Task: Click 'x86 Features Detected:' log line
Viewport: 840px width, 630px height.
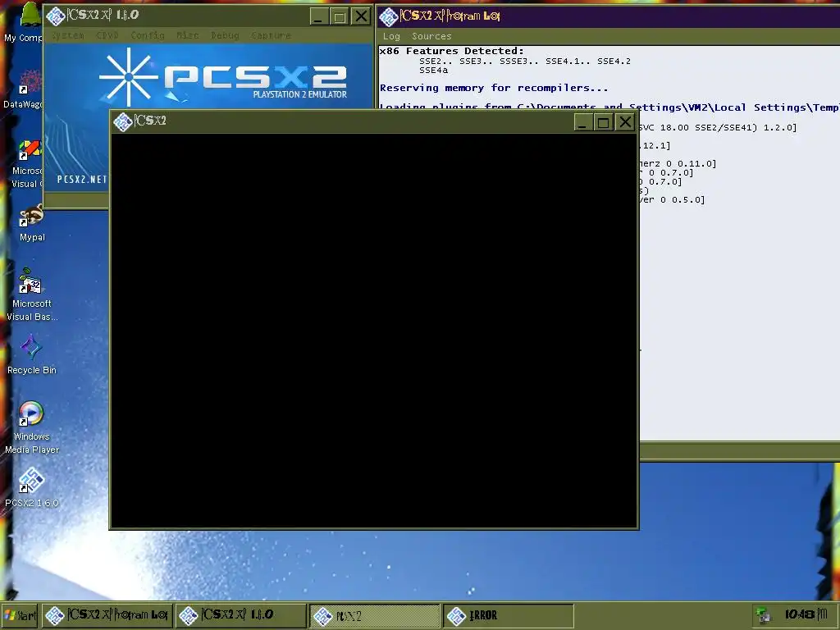Action: coord(452,51)
